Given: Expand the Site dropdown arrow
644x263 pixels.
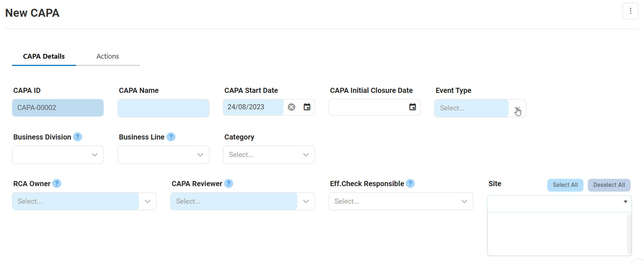Looking at the screenshot, I should coord(625,202).
